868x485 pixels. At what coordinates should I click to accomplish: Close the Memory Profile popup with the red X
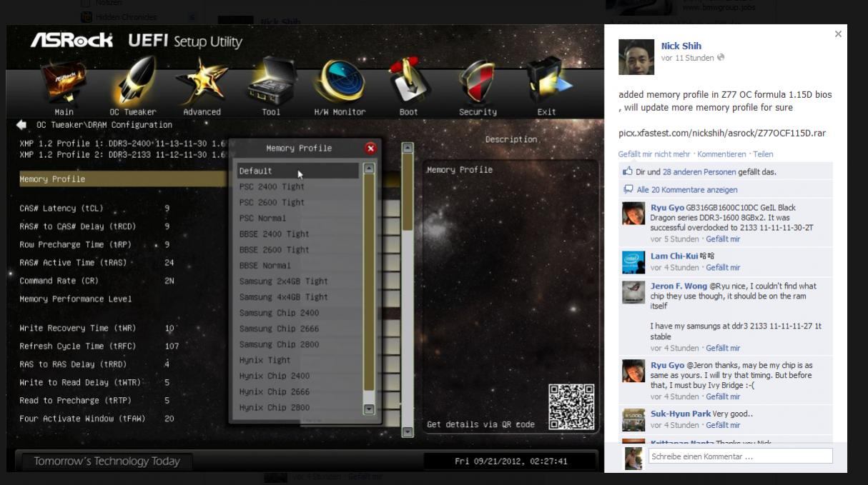(370, 148)
